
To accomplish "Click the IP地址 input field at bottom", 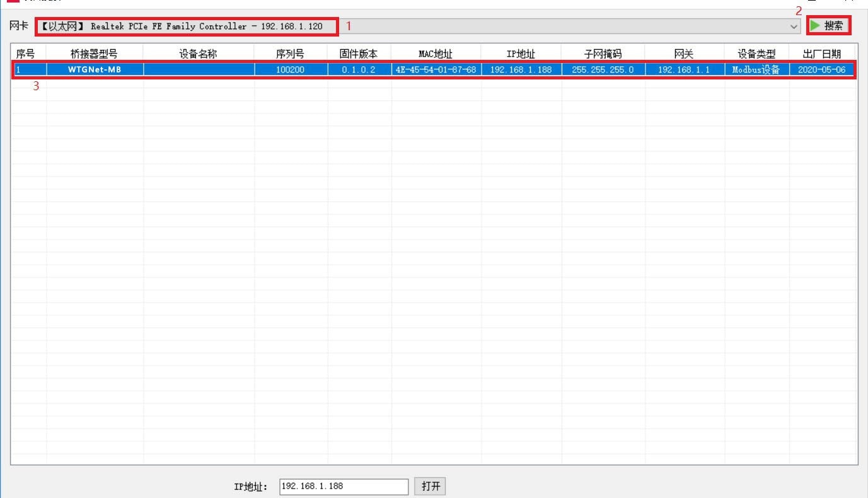I will coord(344,487).
